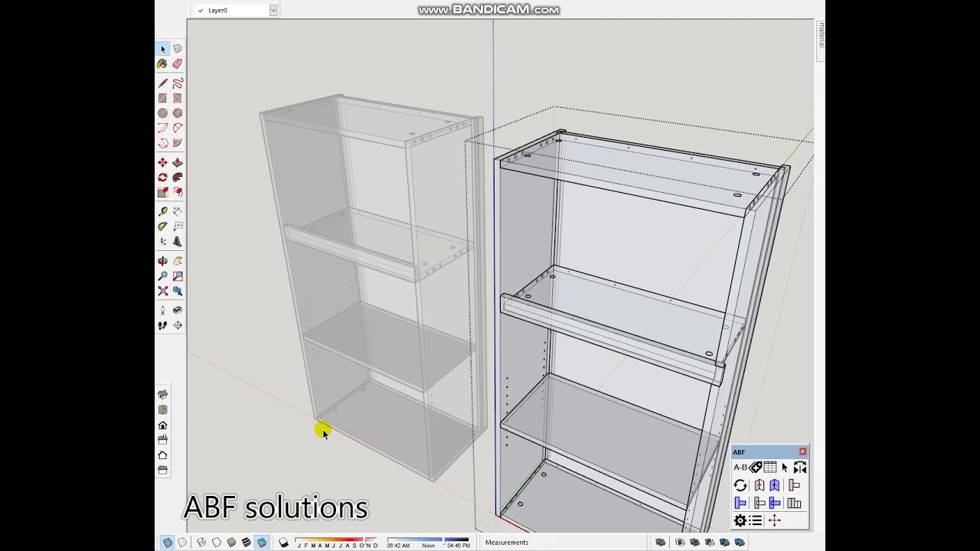The height and width of the screenshot is (551, 980).
Task: Click ABF mirror flip icon
Action: click(x=800, y=468)
